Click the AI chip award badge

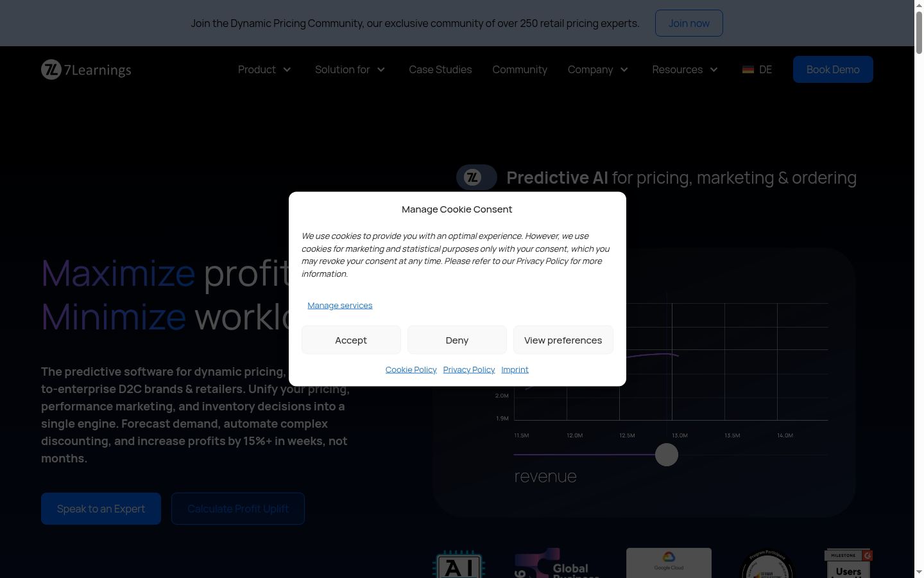[459, 564]
